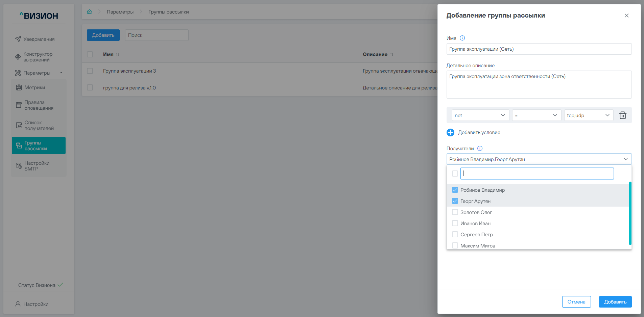Sort table by Имя column sort icon

(x=118, y=55)
